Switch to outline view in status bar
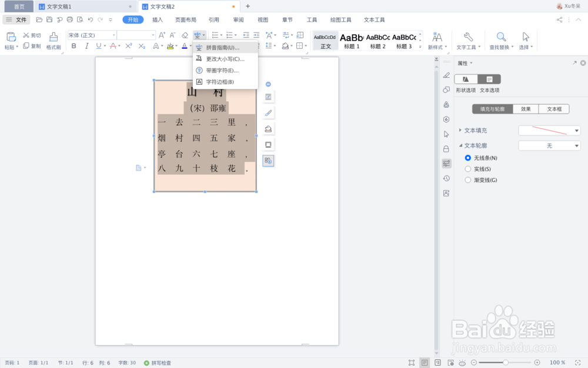The width and height of the screenshot is (588, 368). click(437, 363)
